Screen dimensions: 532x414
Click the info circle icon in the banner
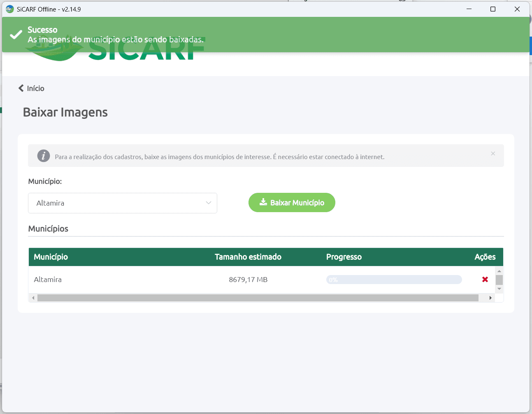click(x=44, y=156)
